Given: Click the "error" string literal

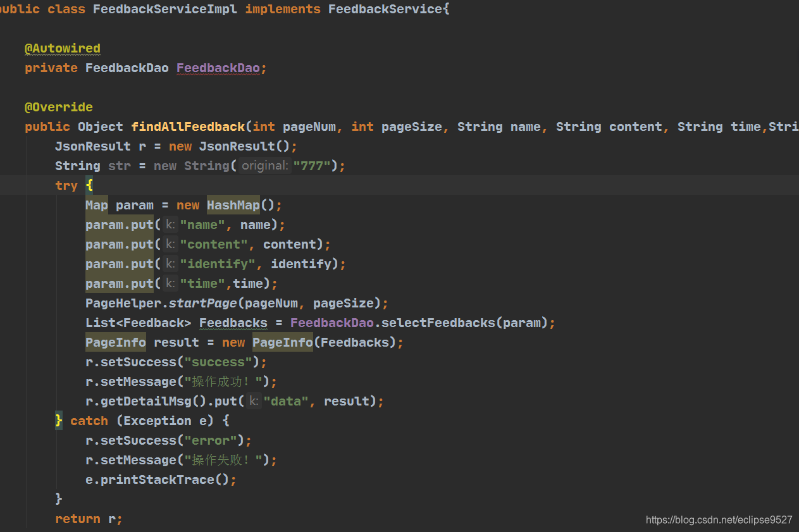Looking at the screenshot, I should (211, 440).
